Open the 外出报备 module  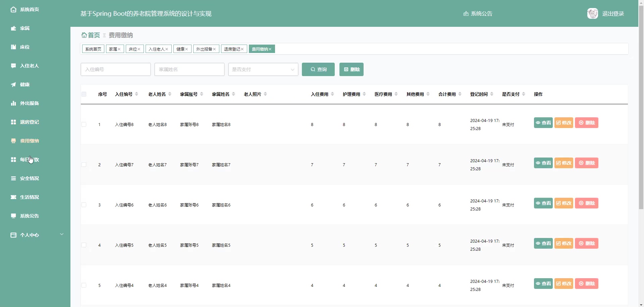(29, 103)
